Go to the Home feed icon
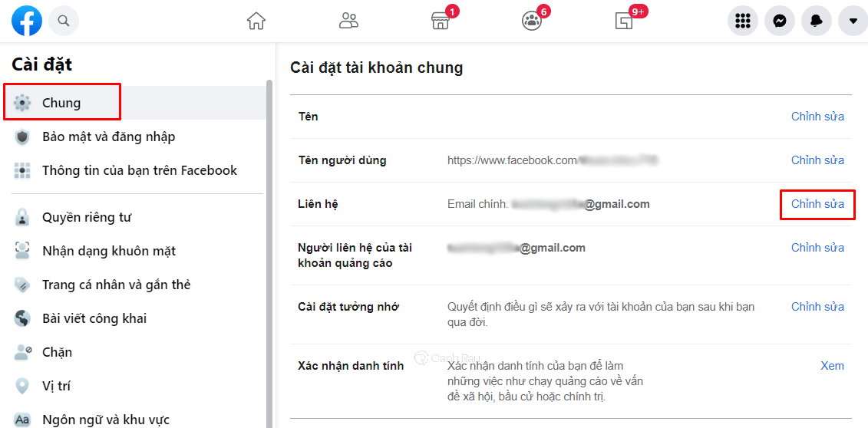The width and height of the screenshot is (868, 428). tap(256, 21)
